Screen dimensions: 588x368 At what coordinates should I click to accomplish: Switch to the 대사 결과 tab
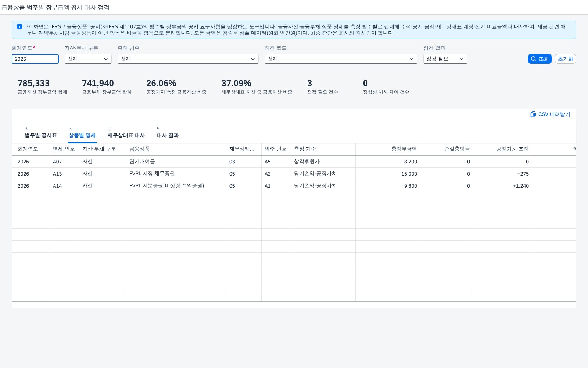(168, 132)
